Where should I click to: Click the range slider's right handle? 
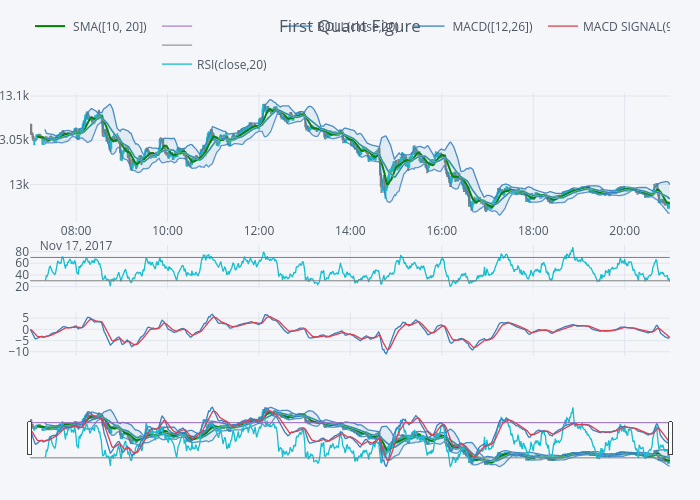670,438
